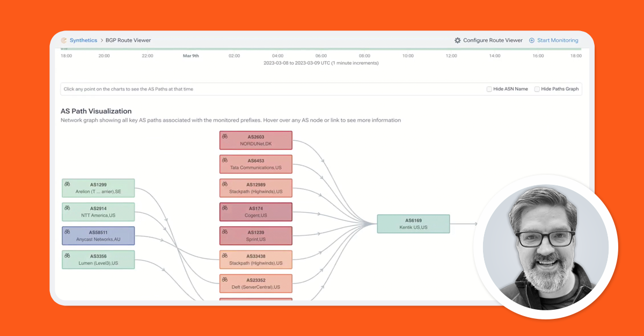
Task: Select the AS3356 Lumen (Level3) node
Action: (x=98, y=259)
